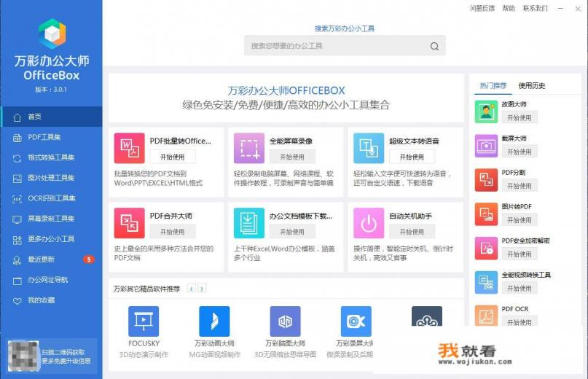Open 问题反馈 feedback link

tap(482, 8)
